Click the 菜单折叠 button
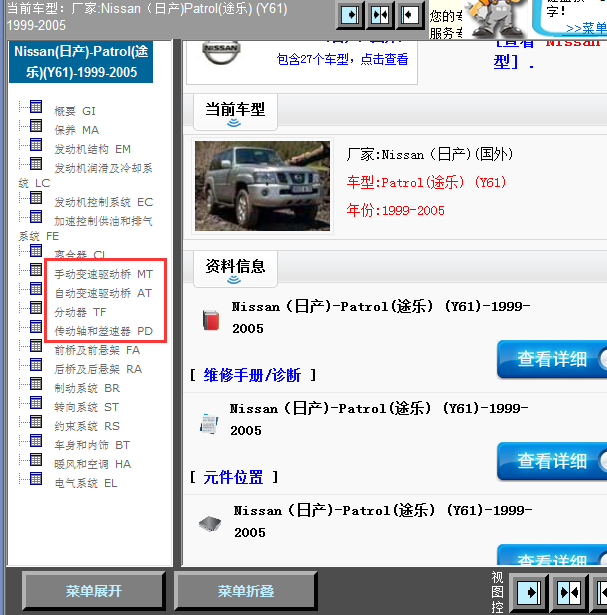The image size is (607, 615). click(246, 591)
